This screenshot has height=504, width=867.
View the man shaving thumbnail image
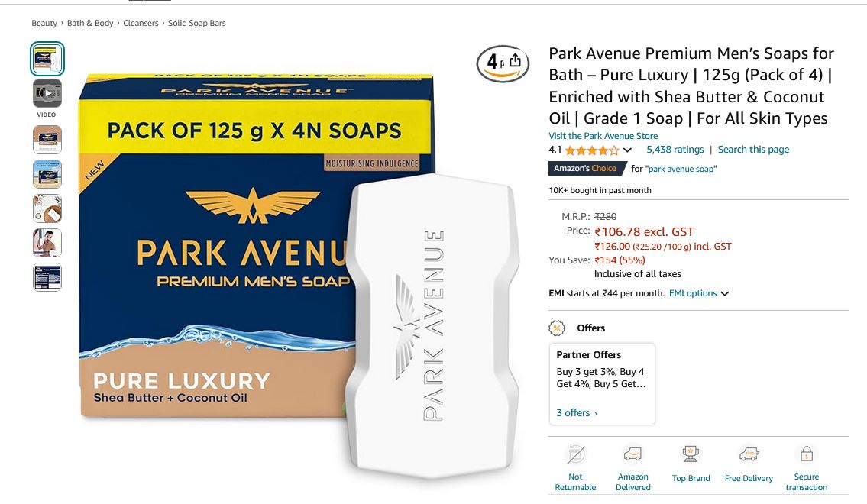47,243
